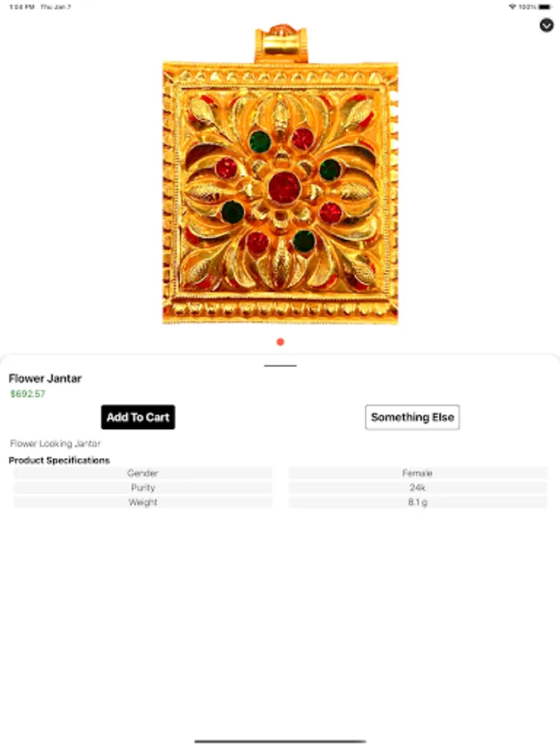Select the 24k purity value cell

pyautogui.click(x=417, y=487)
